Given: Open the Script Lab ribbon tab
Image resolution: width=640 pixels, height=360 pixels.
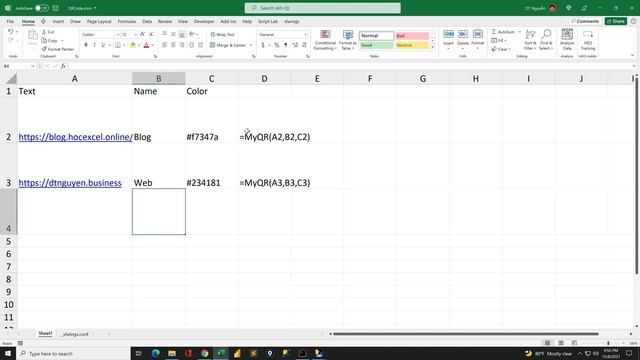Looking at the screenshot, I should 268,21.
